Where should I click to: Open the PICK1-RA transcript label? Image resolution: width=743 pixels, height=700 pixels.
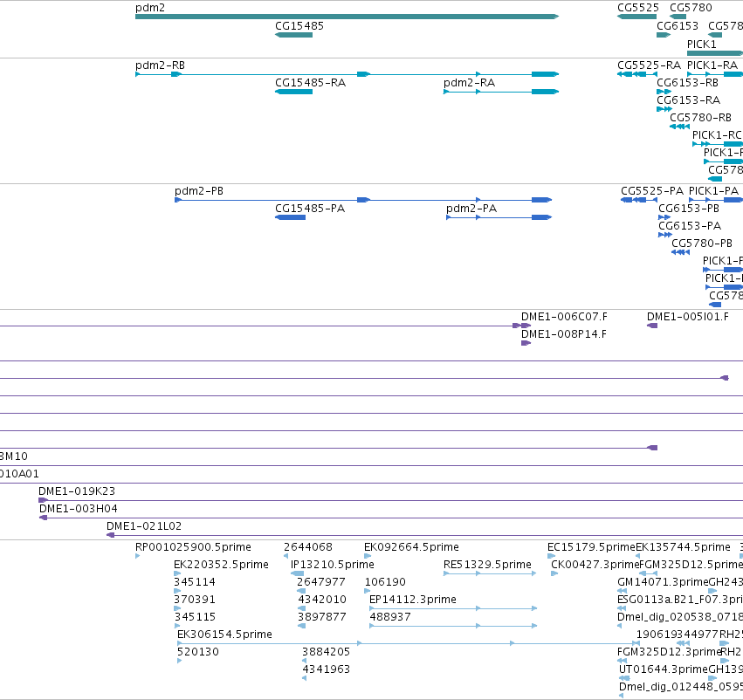pyautogui.click(x=712, y=65)
